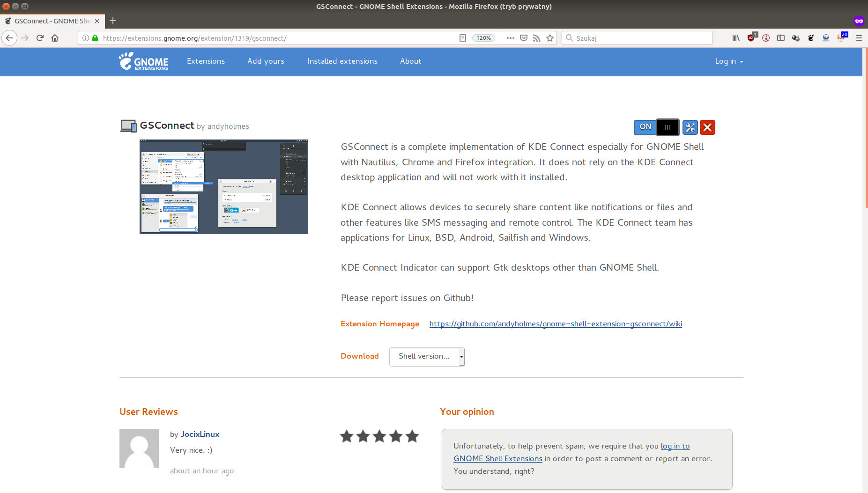Go to the Firefox home page
This screenshot has width=868, height=493.
point(55,38)
